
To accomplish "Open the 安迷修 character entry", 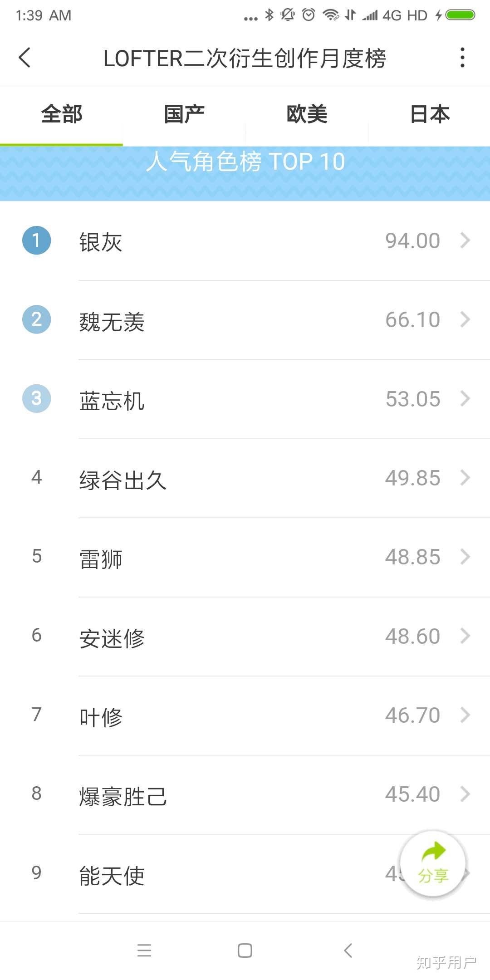I will click(245, 637).
